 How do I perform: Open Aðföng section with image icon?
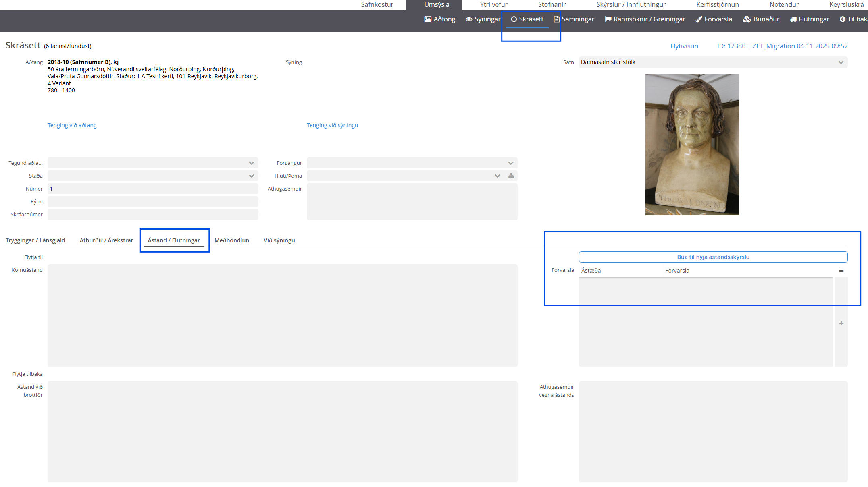439,19
